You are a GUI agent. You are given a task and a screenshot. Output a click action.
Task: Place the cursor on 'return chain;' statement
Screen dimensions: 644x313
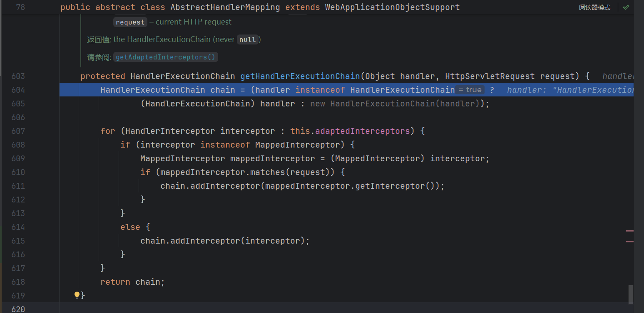coord(132,282)
